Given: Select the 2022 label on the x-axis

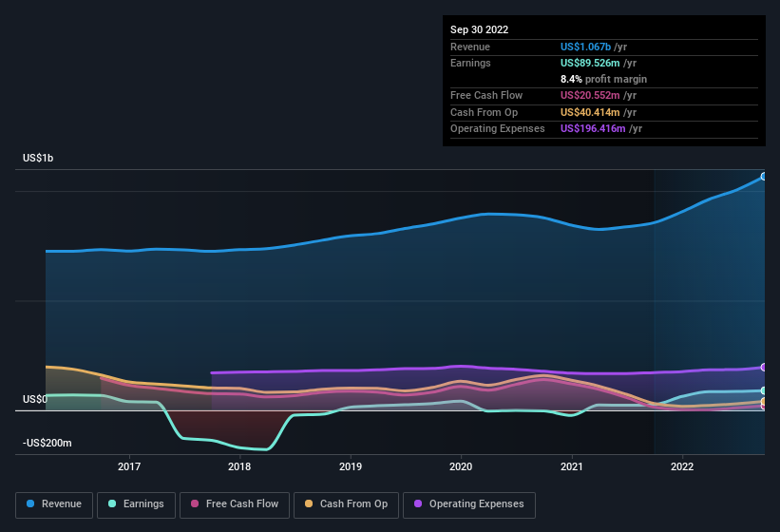Looking at the screenshot, I should click(682, 466).
